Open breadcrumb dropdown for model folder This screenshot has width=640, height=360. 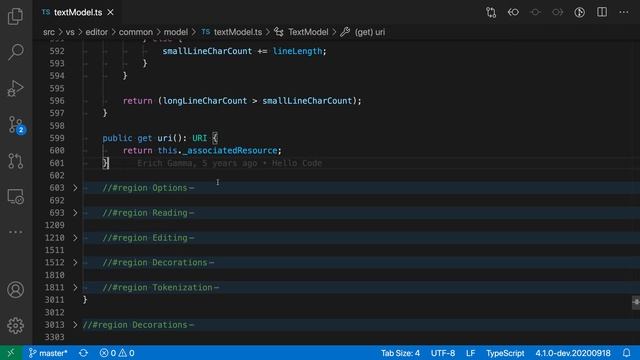(x=176, y=32)
